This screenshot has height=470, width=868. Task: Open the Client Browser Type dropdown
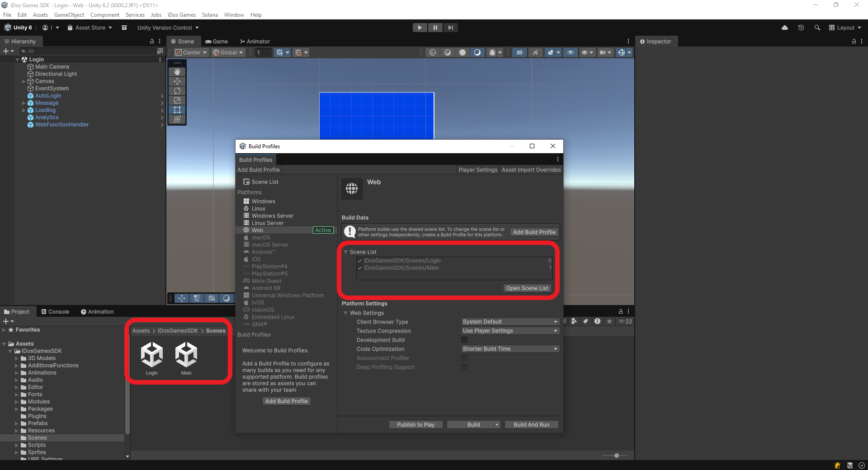[x=510, y=322]
